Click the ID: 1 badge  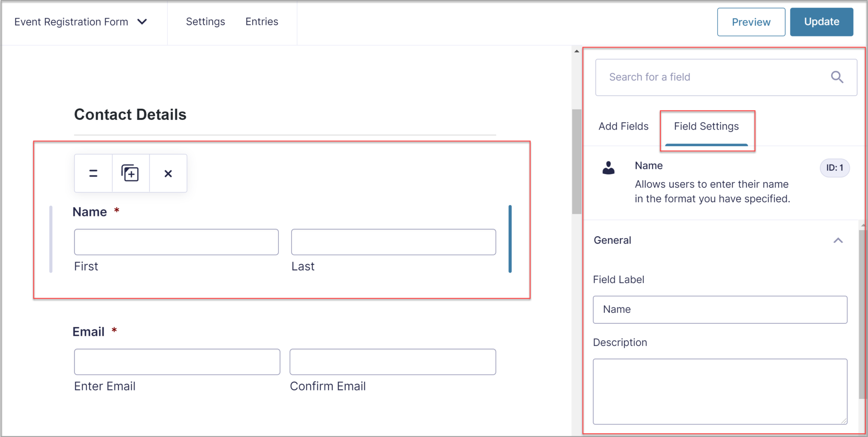pos(834,168)
